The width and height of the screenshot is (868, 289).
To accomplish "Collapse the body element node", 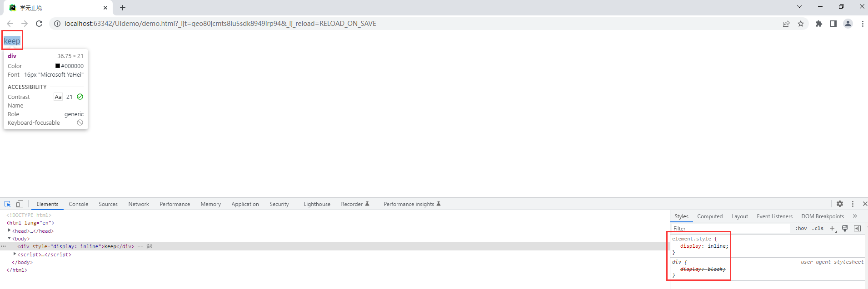I will (x=9, y=238).
